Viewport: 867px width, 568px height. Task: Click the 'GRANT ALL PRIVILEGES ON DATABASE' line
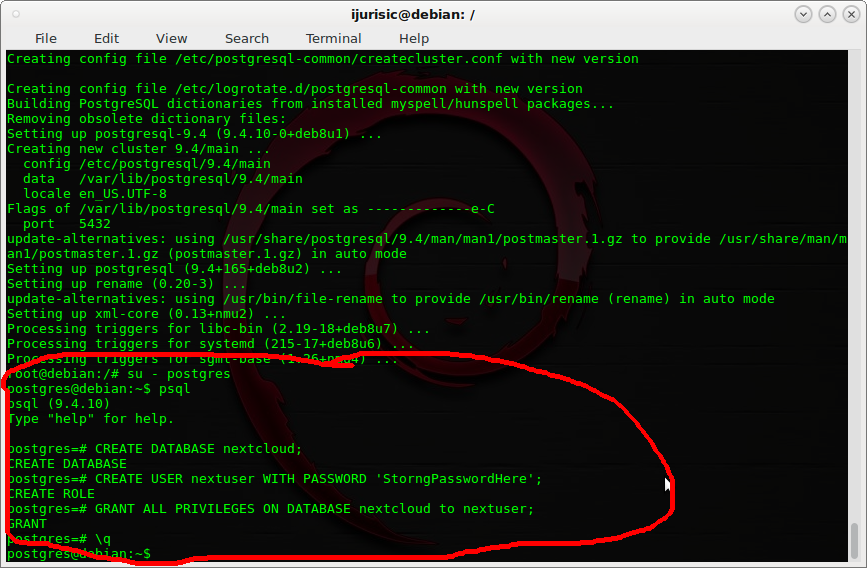click(271, 508)
